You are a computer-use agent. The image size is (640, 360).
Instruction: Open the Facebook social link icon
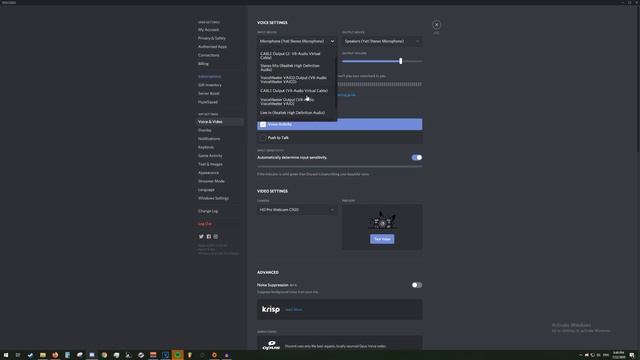click(209, 237)
